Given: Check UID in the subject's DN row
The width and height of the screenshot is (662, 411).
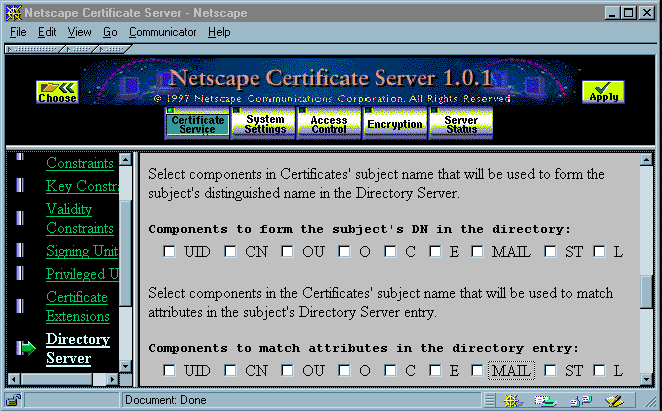Looking at the screenshot, I should 169,251.
